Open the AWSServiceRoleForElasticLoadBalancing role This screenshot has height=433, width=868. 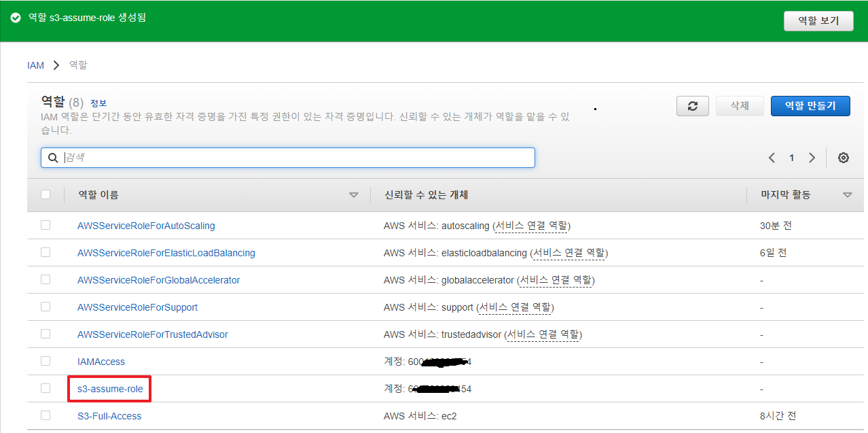(x=166, y=253)
